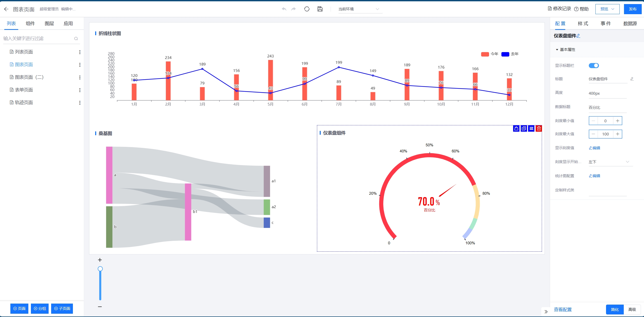Click the redo arrow icon
The height and width of the screenshot is (317, 644).
293,9
